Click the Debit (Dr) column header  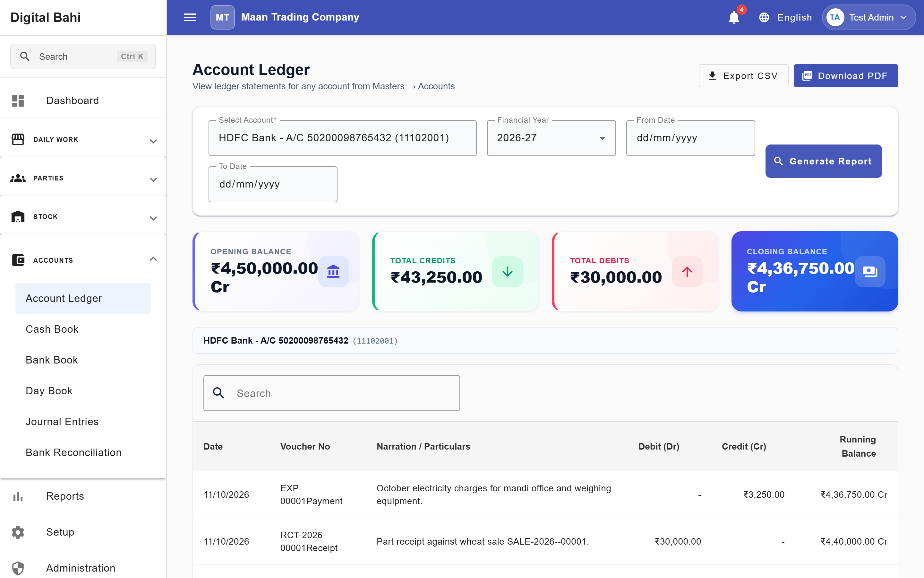pyautogui.click(x=659, y=446)
